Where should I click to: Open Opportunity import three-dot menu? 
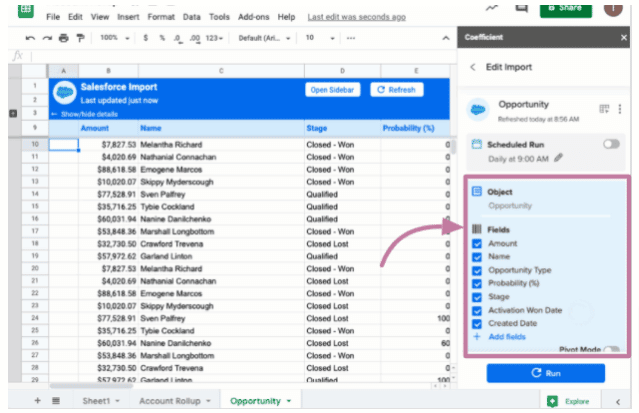pyautogui.click(x=620, y=109)
